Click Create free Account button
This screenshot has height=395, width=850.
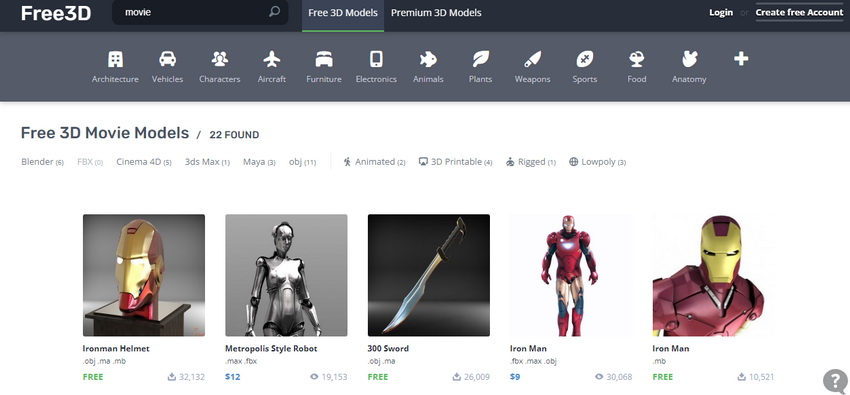pyautogui.click(x=800, y=12)
